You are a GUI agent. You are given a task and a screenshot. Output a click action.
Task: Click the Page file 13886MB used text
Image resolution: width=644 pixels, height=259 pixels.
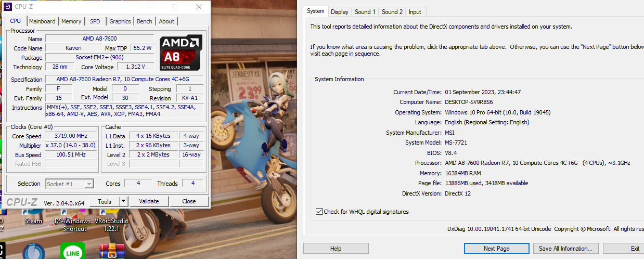coord(486,183)
